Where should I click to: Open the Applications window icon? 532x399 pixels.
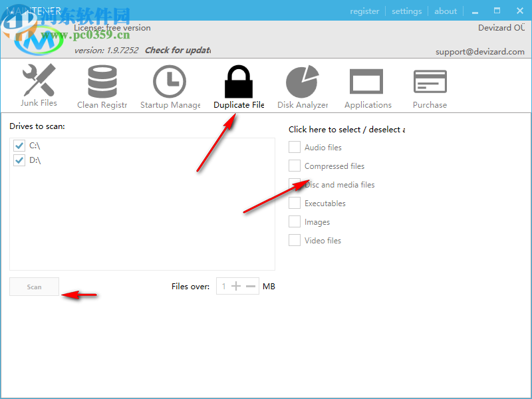click(366, 81)
